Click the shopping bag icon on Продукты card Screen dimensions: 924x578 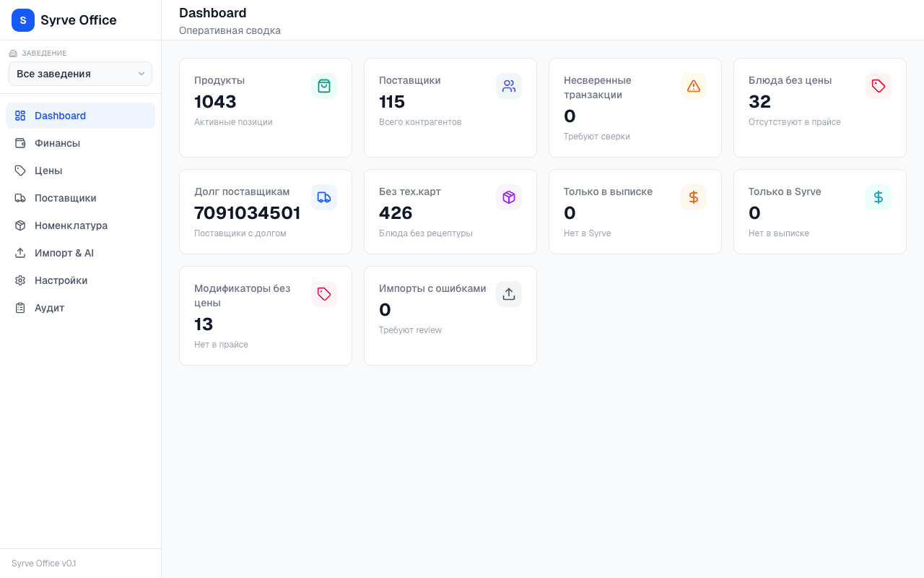point(324,86)
